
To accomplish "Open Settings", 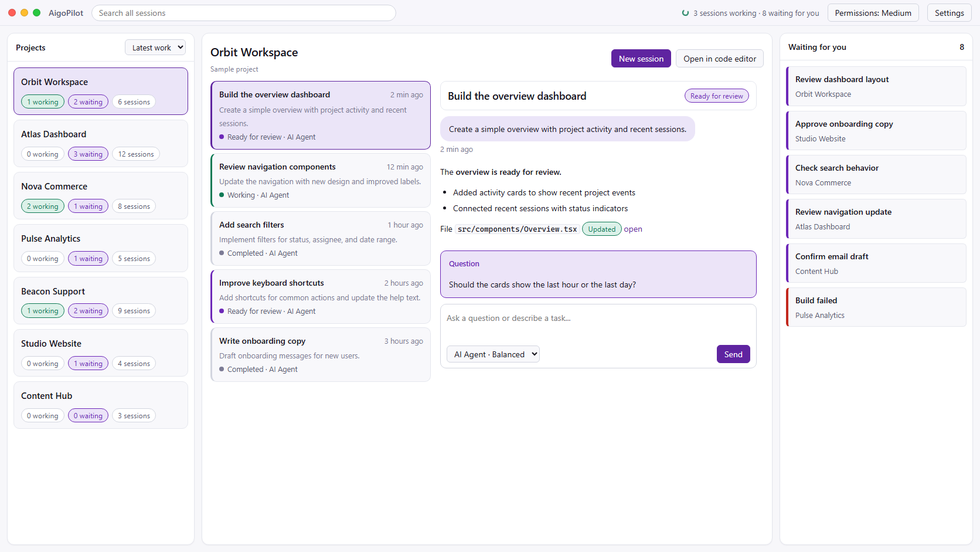I will (950, 13).
